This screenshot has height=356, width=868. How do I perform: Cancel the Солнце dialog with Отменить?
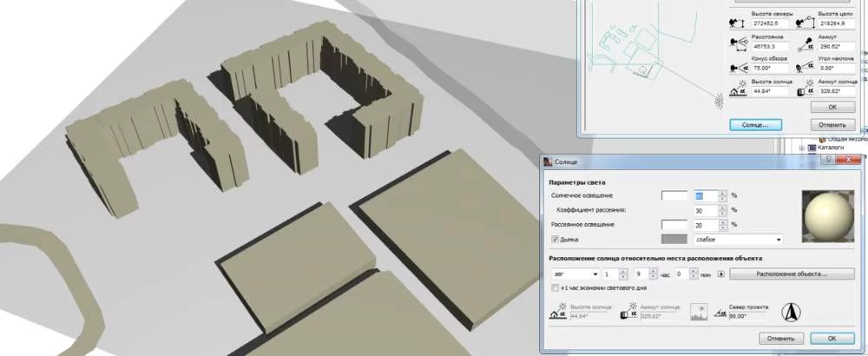click(x=781, y=338)
